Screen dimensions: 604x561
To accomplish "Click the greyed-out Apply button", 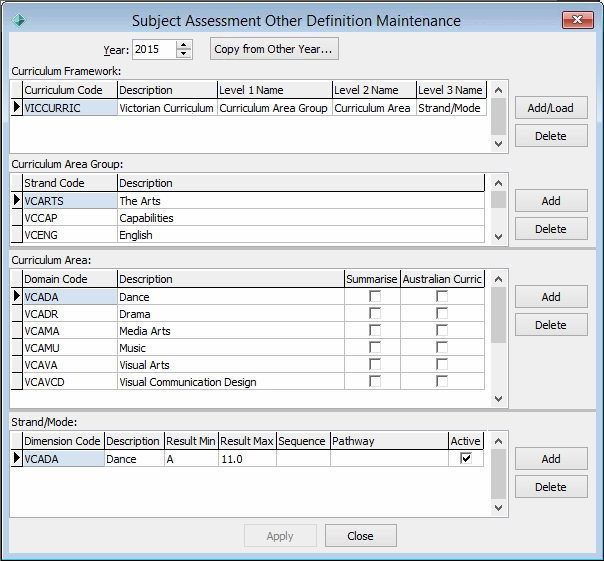I will point(280,536).
